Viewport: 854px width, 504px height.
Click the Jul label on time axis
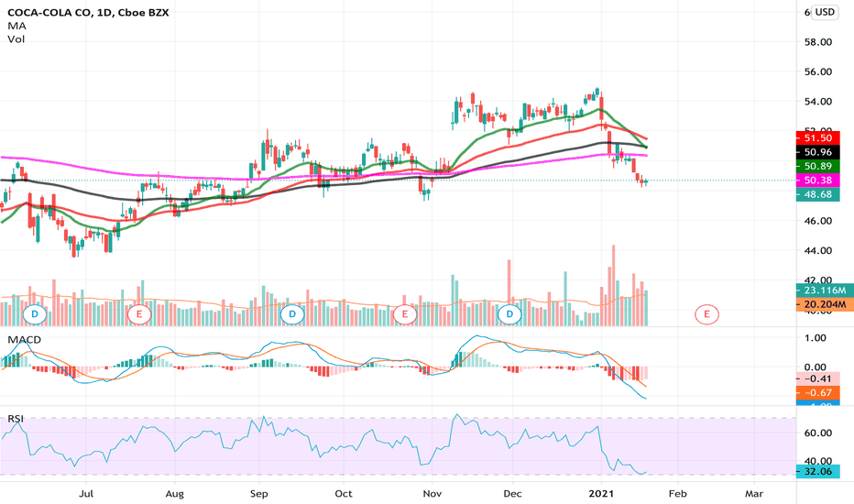pos(86,494)
